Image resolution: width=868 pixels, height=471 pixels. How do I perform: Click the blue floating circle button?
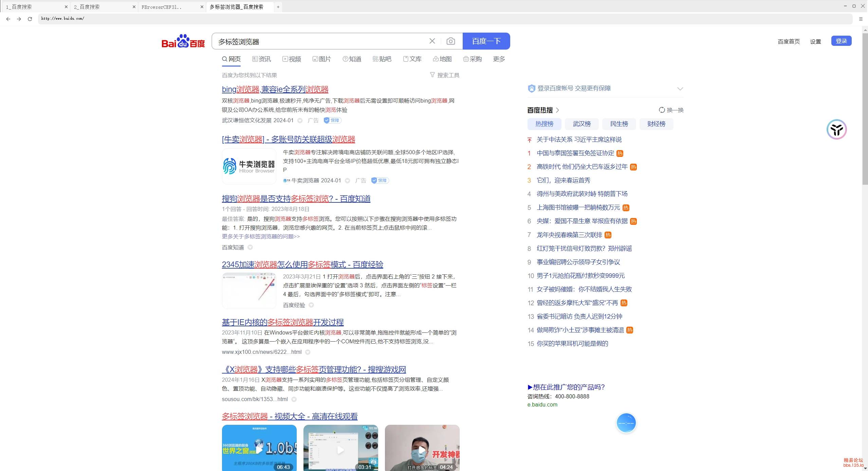(x=626, y=423)
